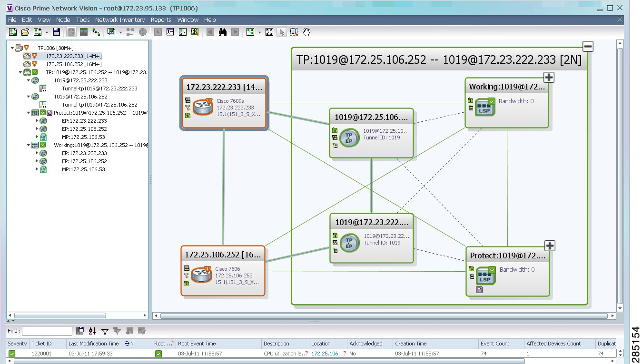Click the map pane horizontal scrollbar

point(384,315)
